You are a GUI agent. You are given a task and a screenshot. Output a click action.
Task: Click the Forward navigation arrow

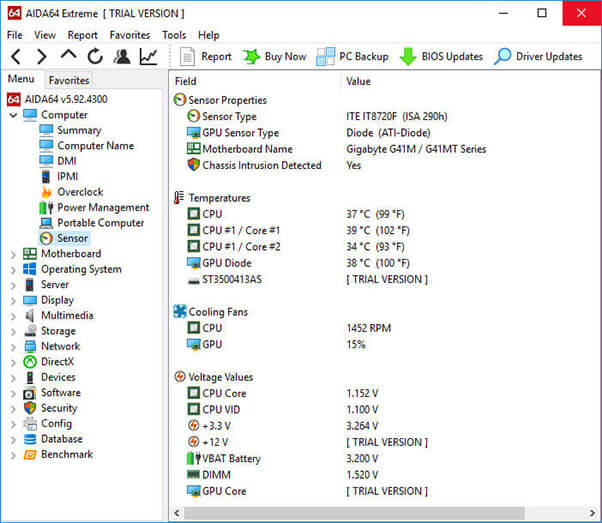[41, 56]
